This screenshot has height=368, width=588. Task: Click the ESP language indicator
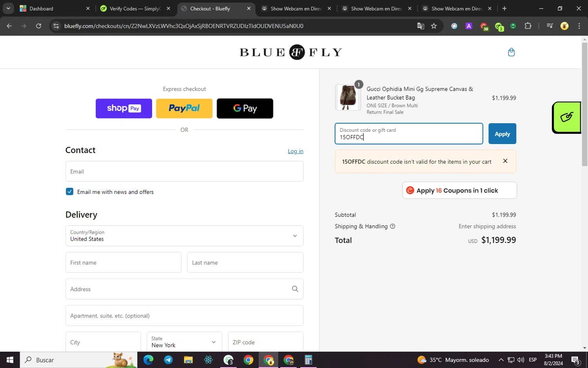pos(533,360)
